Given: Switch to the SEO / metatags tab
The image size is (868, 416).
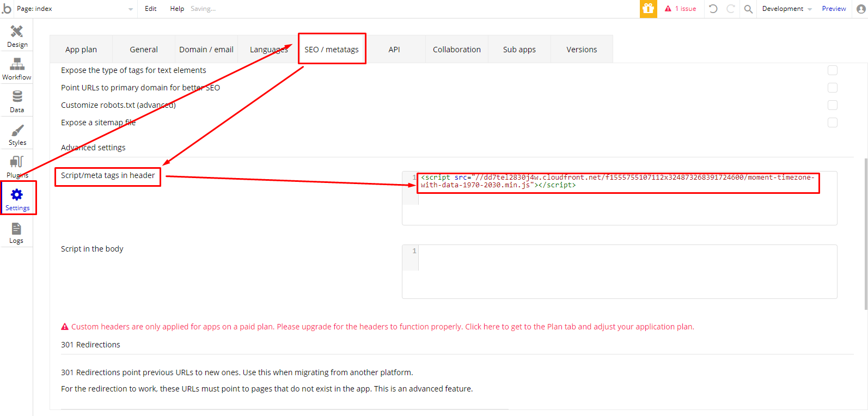Looking at the screenshot, I should coord(332,50).
